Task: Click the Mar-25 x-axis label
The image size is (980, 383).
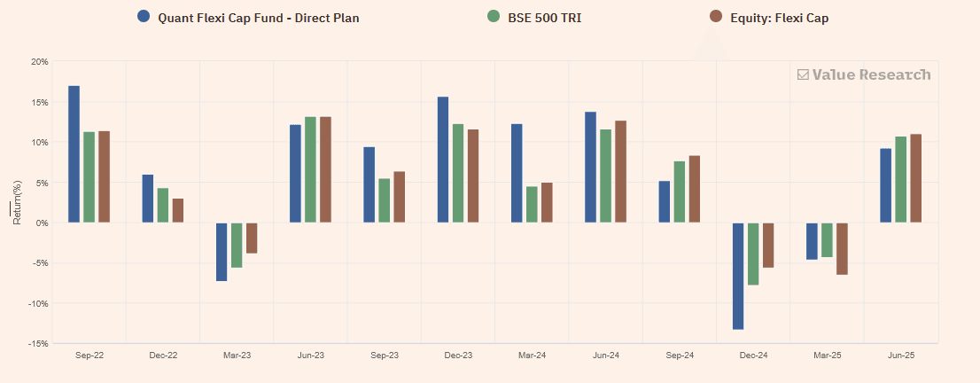Action: coord(827,355)
